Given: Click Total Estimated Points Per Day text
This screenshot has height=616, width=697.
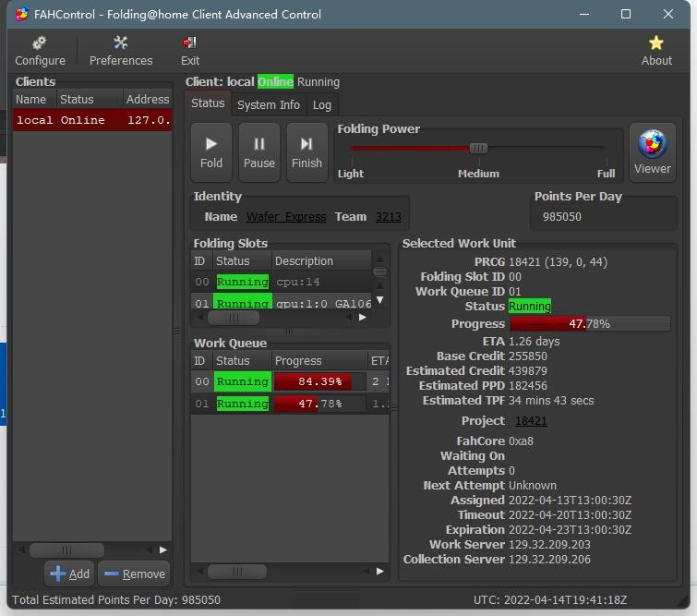Looking at the screenshot, I should click(x=116, y=600).
